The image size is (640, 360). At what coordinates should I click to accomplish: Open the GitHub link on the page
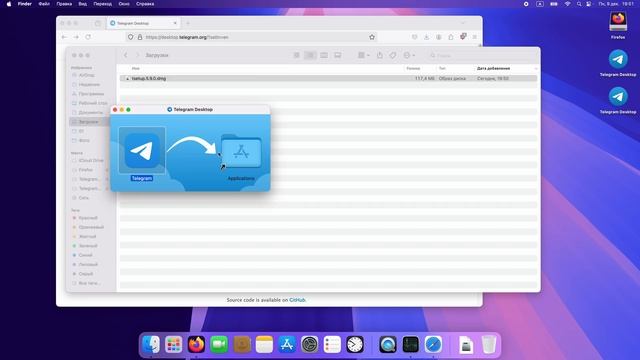pos(297,300)
